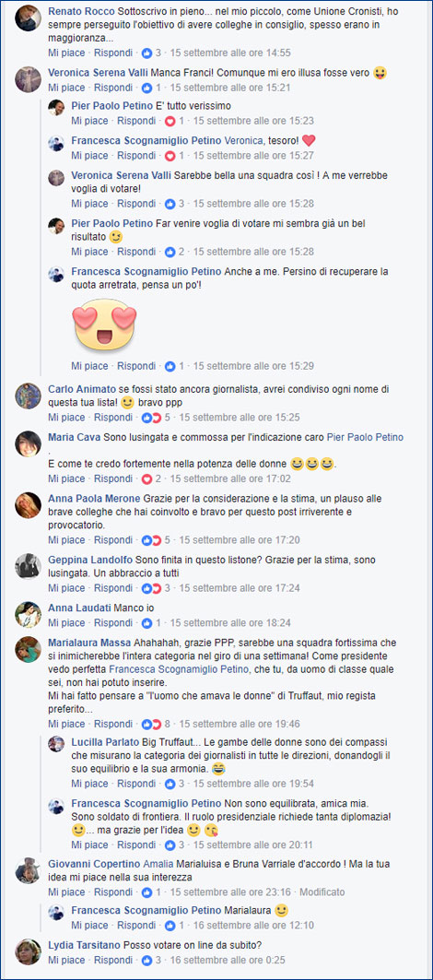Open Lucilla Parlato's profile name
Image resolution: width=433 pixels, height=980 pixels.
pyautogui.click(x=104, y=744)
